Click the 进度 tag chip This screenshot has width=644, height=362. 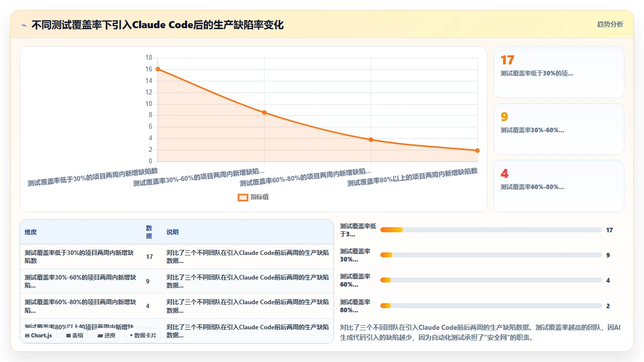[x=106, y=335]
